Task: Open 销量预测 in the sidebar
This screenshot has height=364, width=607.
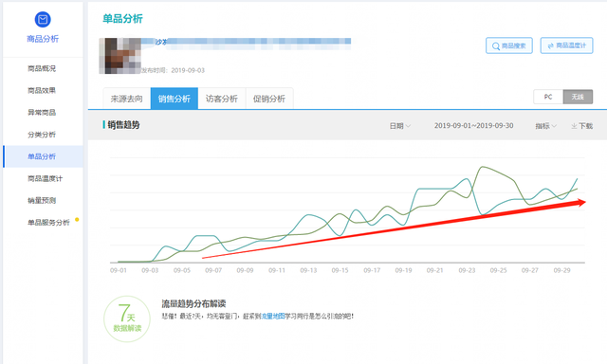Action: (42, 201)
